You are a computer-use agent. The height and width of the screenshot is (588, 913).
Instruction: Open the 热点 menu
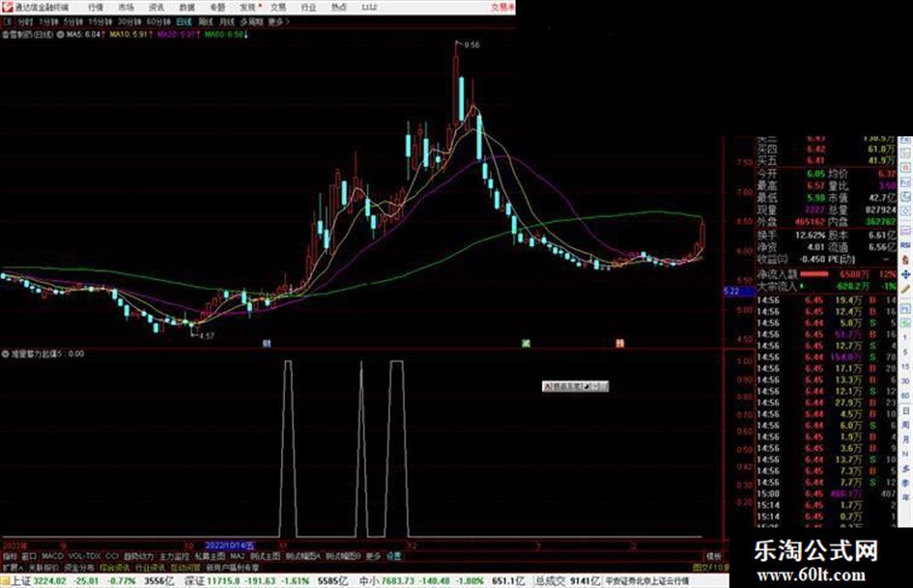339,7
